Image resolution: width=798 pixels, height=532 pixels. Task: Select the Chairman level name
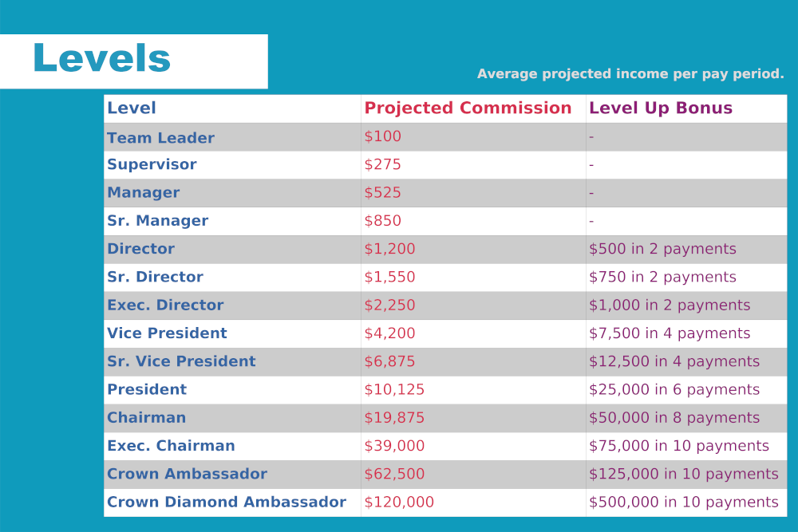(x=146, y=418)
